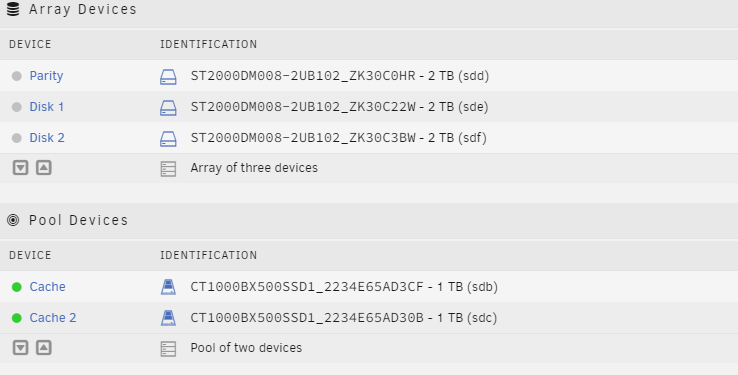Click the Pool Devices target icon
738x375 pixels.
pyautogui.click(x=13, y=220)
